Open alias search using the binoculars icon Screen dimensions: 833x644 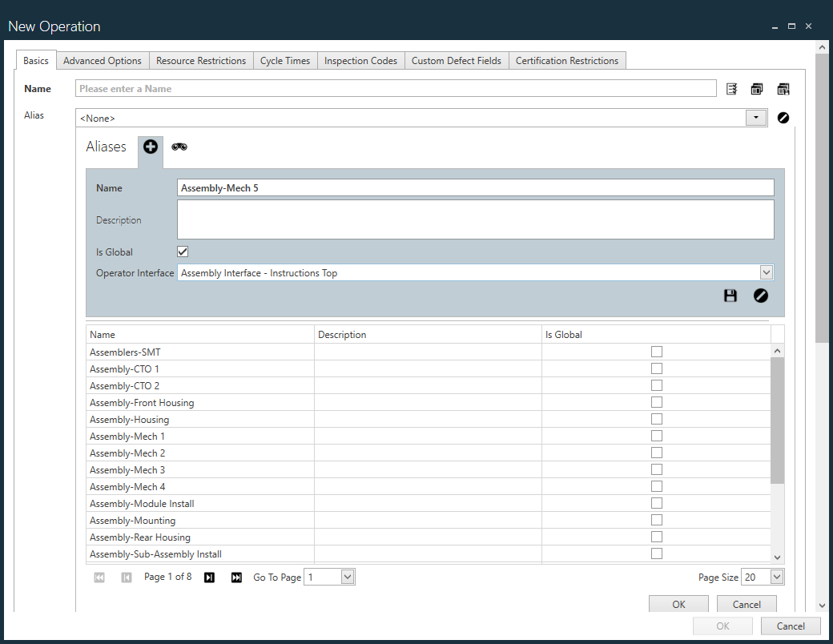pos(179,147)
